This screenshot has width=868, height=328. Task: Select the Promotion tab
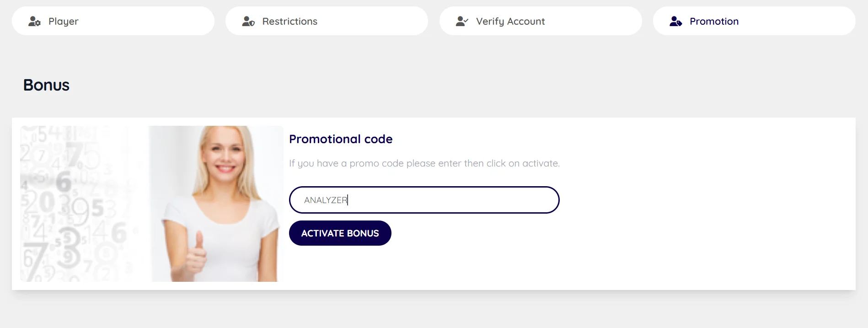click(754, 21)
